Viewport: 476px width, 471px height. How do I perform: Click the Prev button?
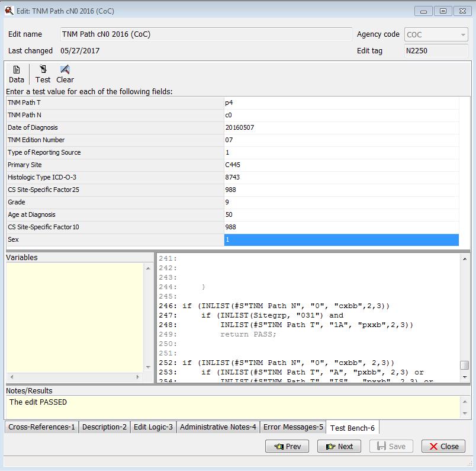click(x=287, y=446)
